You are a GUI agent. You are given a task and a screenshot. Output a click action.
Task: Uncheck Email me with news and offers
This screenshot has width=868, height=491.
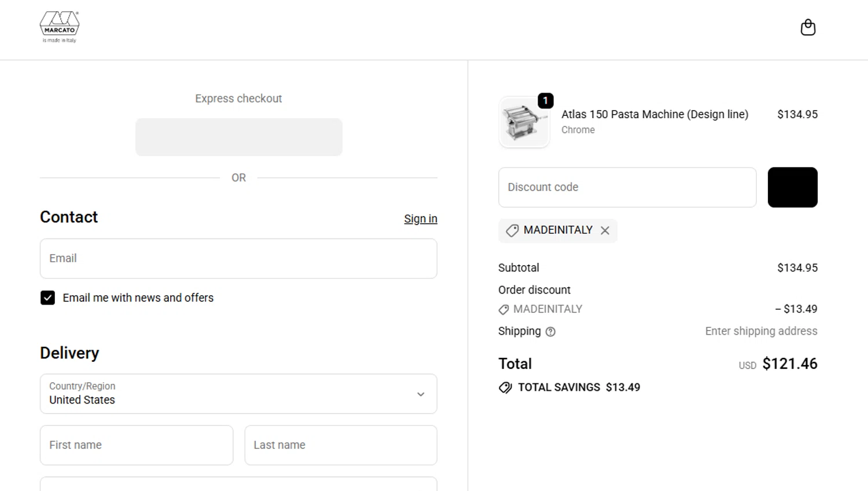coord(47,298)
